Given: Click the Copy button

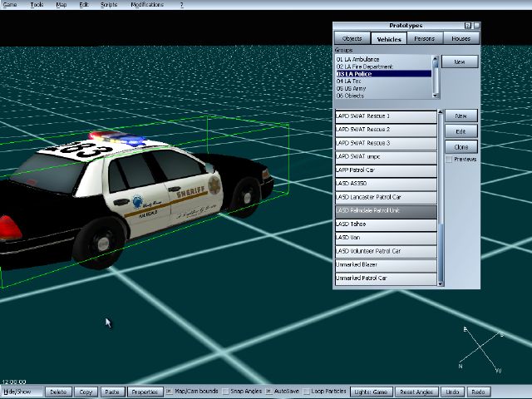Looking at the screenshot, I should click(86, 392).
